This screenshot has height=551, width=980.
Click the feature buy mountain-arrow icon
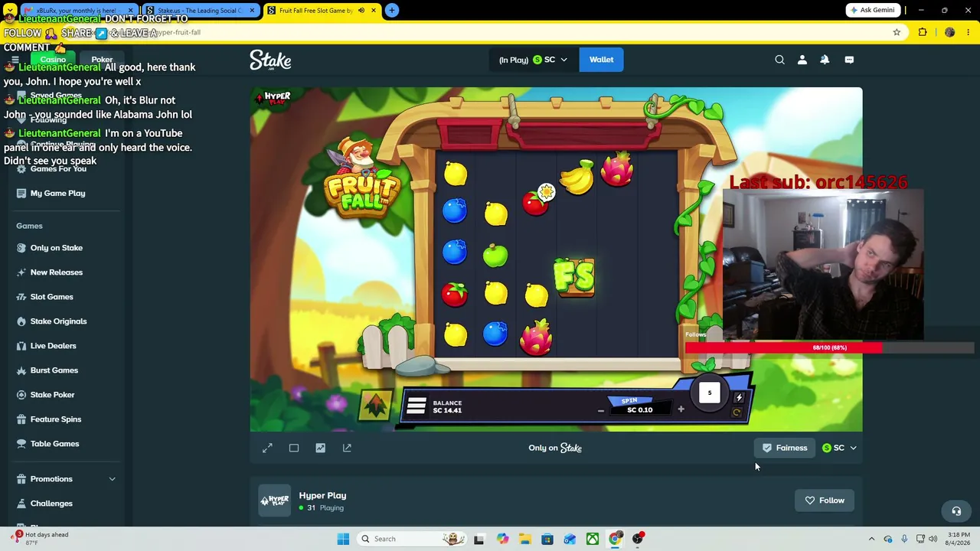tap(375, 406)
